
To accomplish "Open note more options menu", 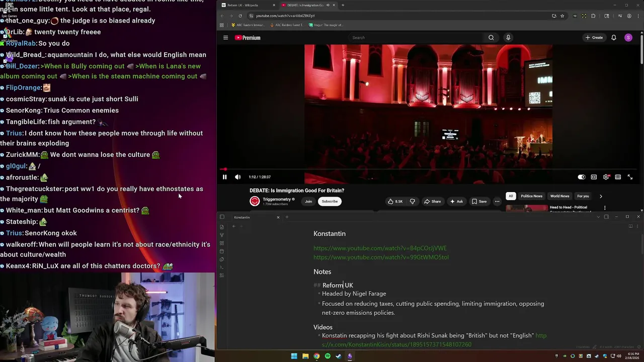I will point(637,226).
